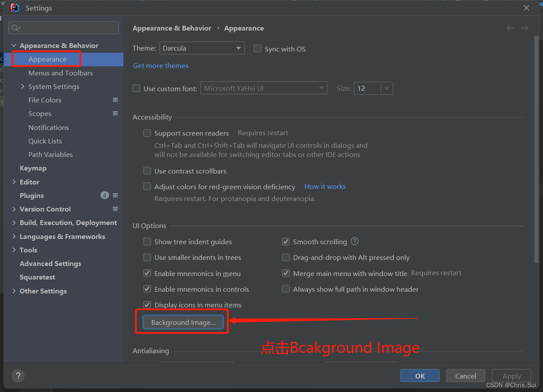Click the vertical scrollbar of the settings panel
The width and height of the screenshot is (543, 392).
pyautogui.click(x=536, y=149)
